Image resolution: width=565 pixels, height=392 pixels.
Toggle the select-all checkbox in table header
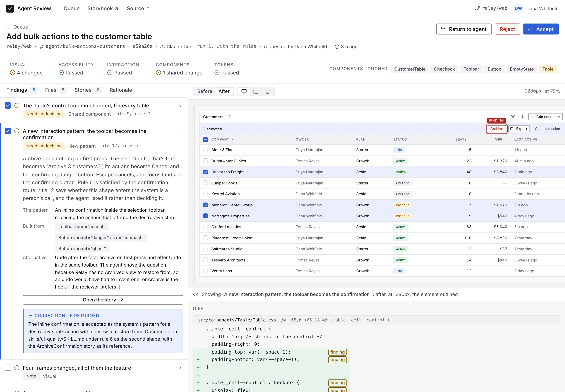point(206,140)
